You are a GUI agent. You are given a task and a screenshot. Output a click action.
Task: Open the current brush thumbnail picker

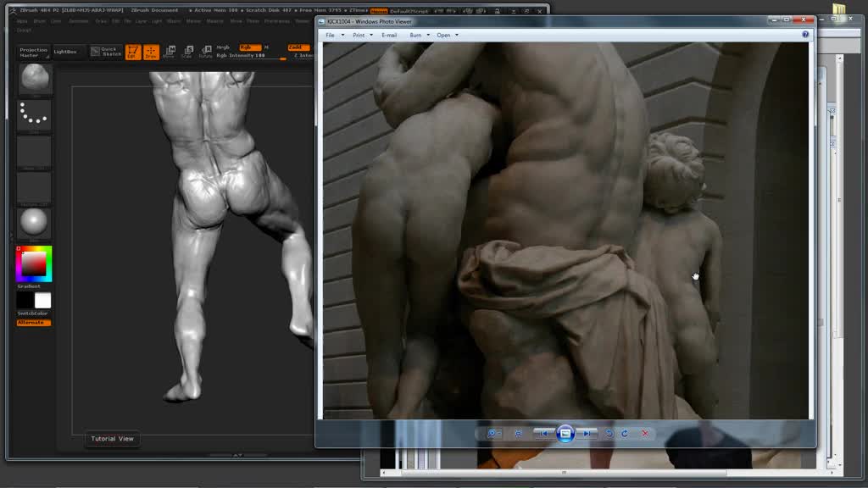tap(34, 79)
